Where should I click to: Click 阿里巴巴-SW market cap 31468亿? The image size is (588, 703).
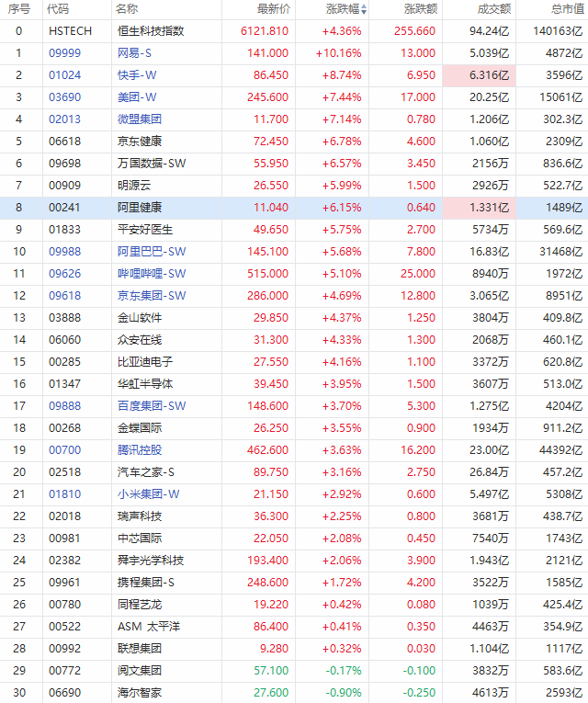click(x=560, y=252)
